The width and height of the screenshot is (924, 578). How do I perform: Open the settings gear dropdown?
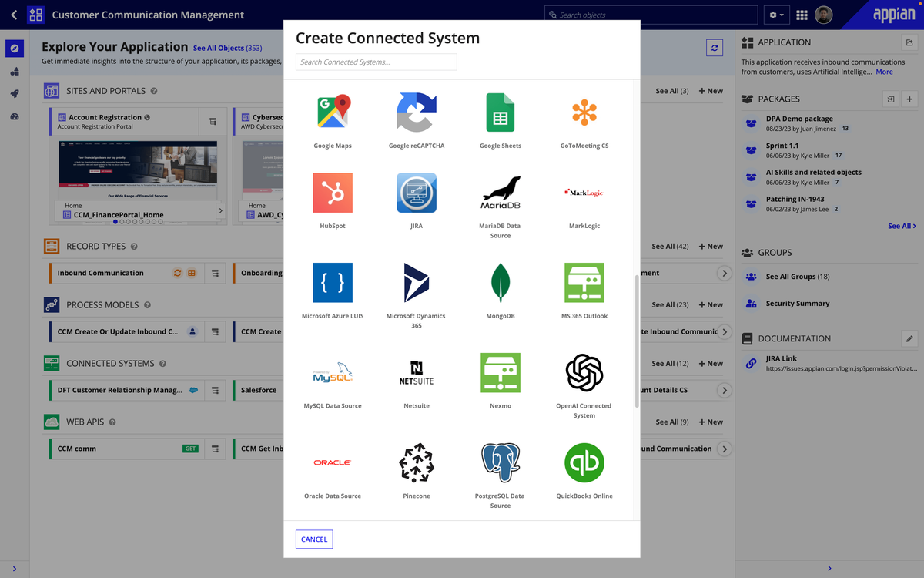(x=775, y=15)
